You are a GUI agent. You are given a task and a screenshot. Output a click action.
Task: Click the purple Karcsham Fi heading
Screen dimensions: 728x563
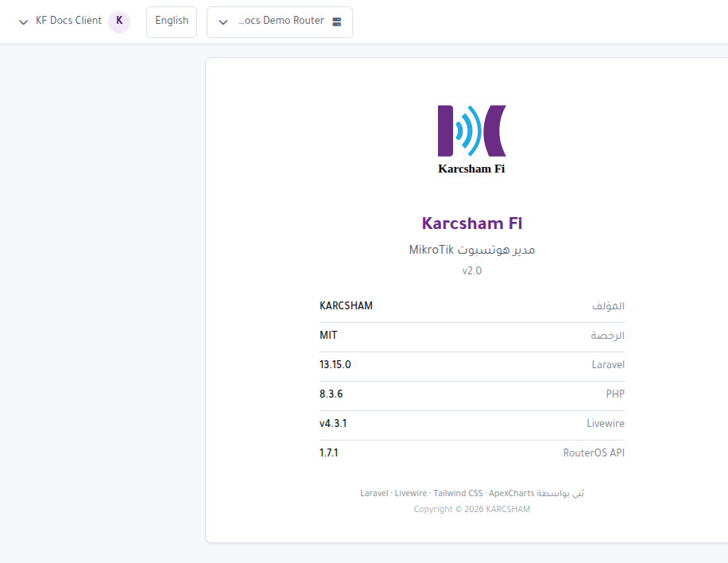472,223
